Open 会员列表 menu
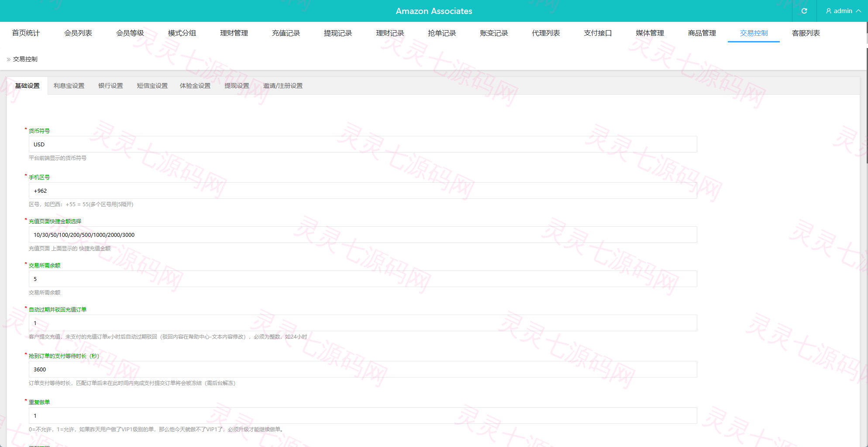Viewport: 868px width, 447px height. click(78, 33)
